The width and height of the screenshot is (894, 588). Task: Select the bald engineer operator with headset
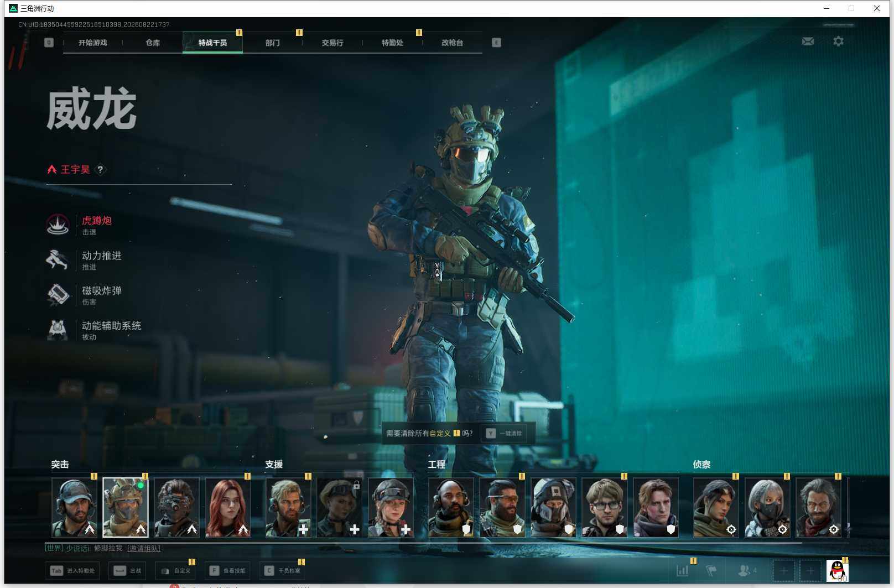[451, 507]
